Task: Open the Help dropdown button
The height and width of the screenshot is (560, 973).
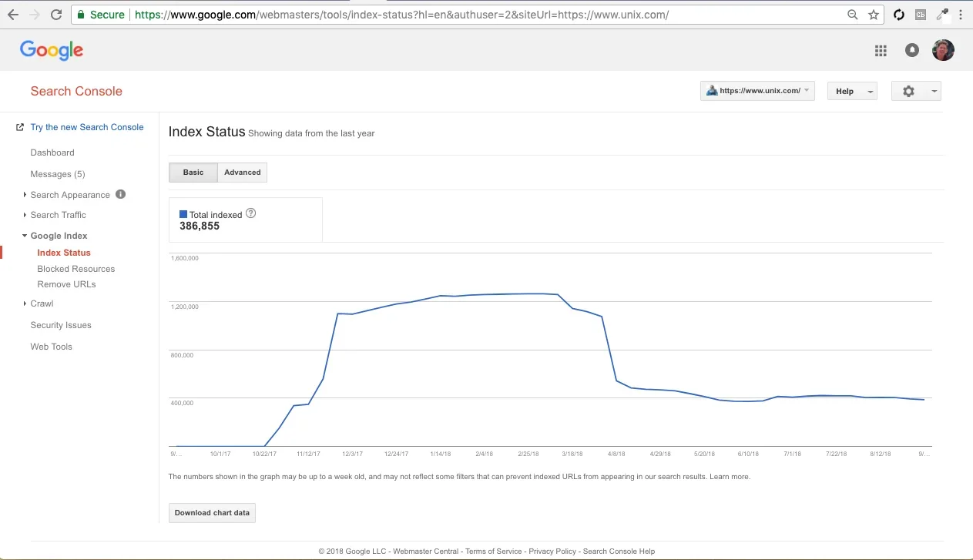Action: click(x=852, y=91)
